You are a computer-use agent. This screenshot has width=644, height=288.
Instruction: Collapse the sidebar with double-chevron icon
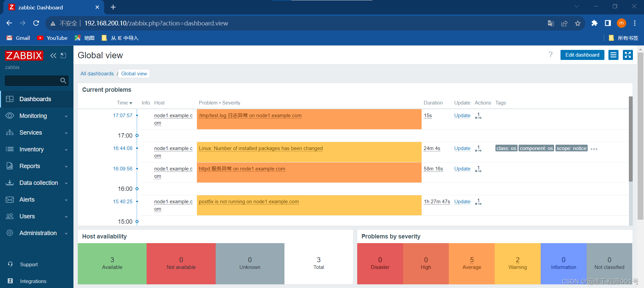click(53, 56)
